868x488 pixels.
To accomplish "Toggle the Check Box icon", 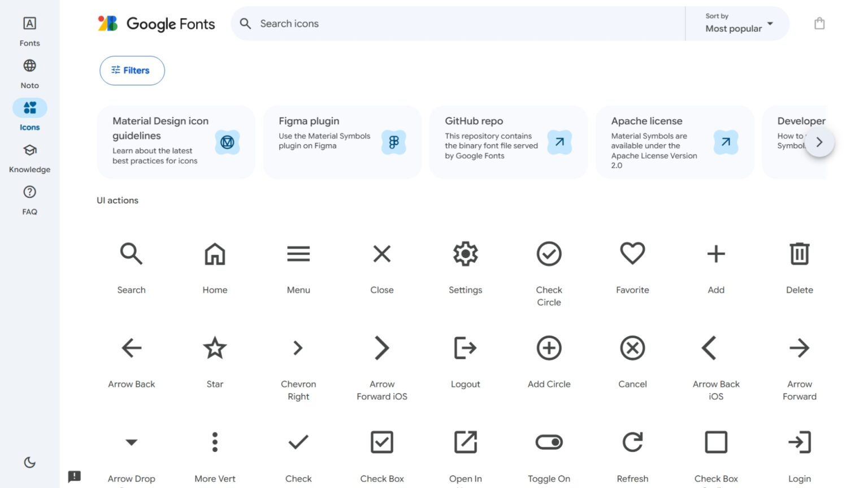I will pos(381,442).
